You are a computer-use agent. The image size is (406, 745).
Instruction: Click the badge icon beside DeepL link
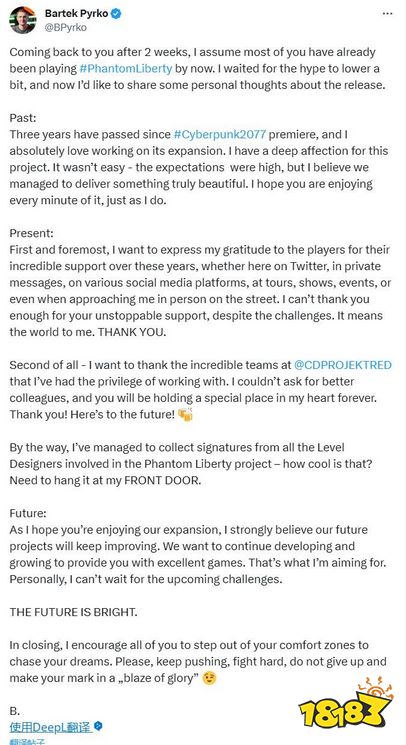(x=98, y=726)
